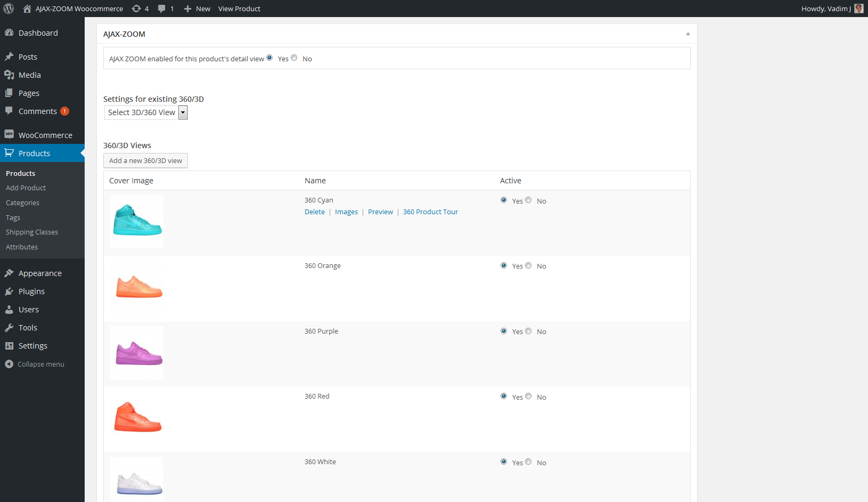Click the Products cart icon
Screen dimensions: 868x502
point(9,153)
